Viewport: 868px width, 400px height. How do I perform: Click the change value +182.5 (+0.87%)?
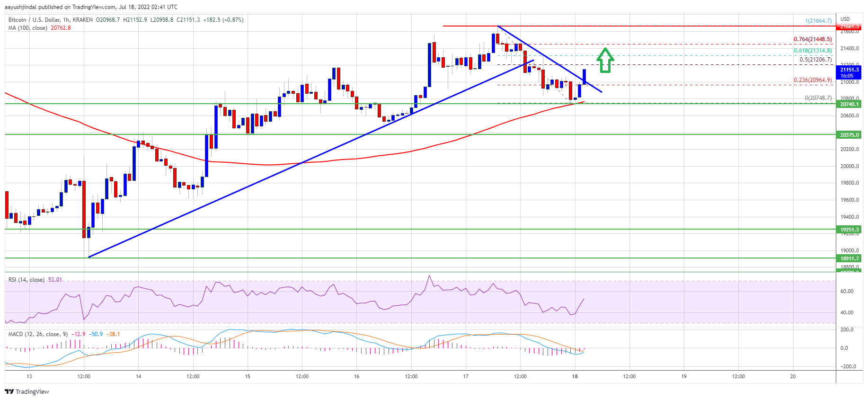click(x=223, y=20)
